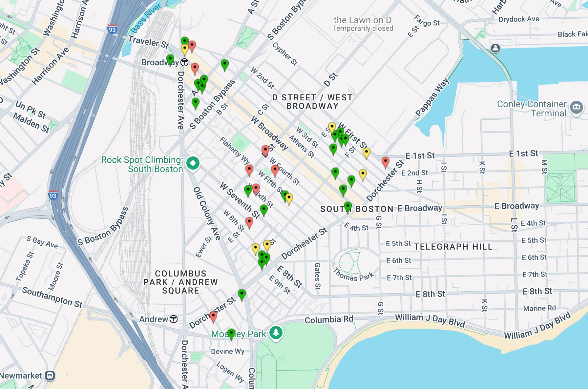Click the left yellow pin above the E 8th St cluster
The height and width of the screenshot is (389, 588).
(x=256, y=249)
